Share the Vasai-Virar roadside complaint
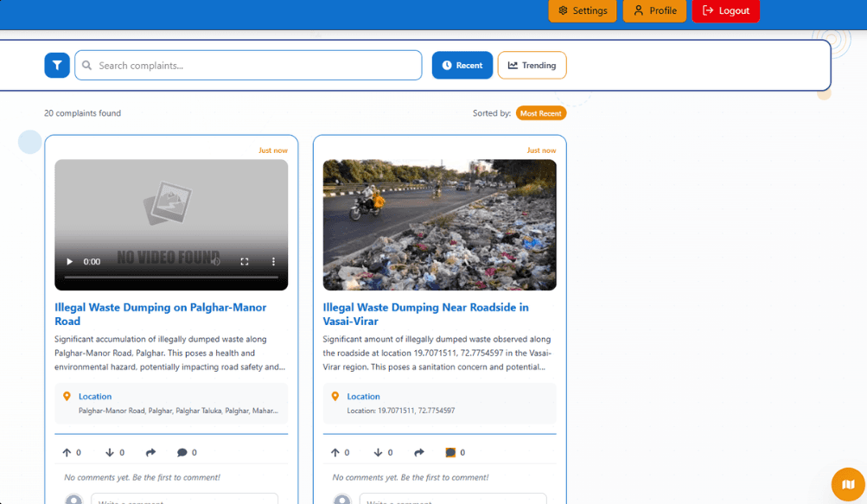Image resolution: width=867 pixels, height=504 pixels. coord(419,452)
